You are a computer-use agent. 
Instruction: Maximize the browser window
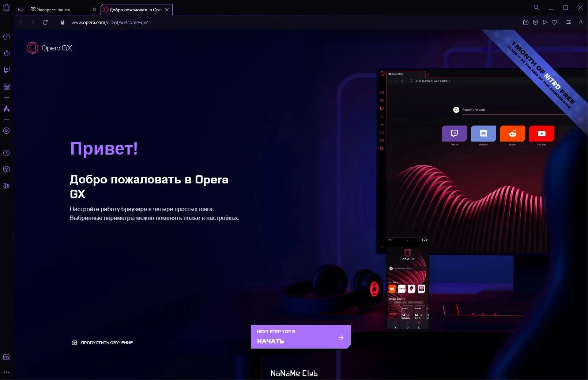click(x=566, y=8)
